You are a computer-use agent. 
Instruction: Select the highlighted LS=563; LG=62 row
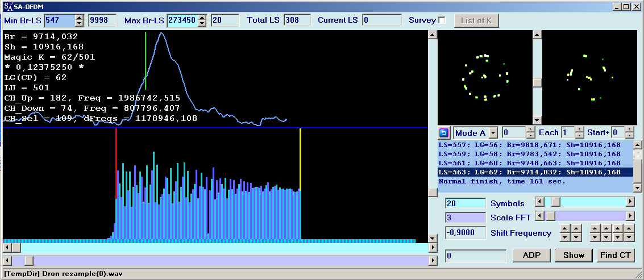(535, 172)
